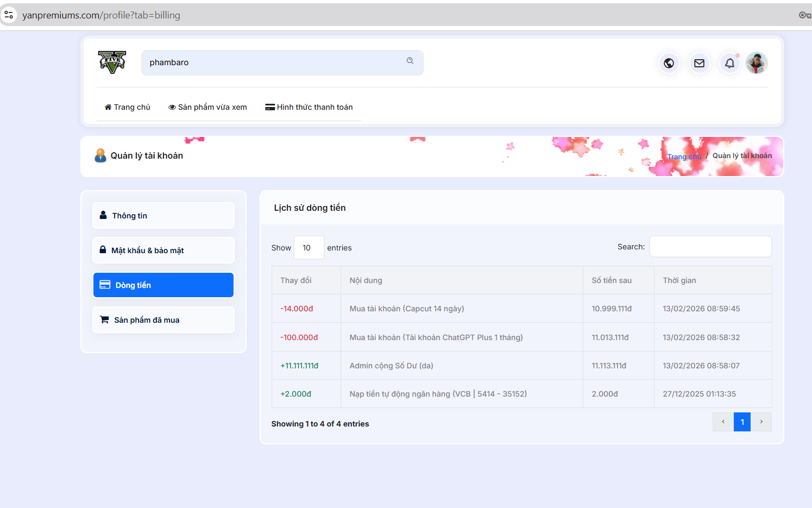Screen dimensions: 812x508
Task: Open the globe language icon
Action: point(669,63)
